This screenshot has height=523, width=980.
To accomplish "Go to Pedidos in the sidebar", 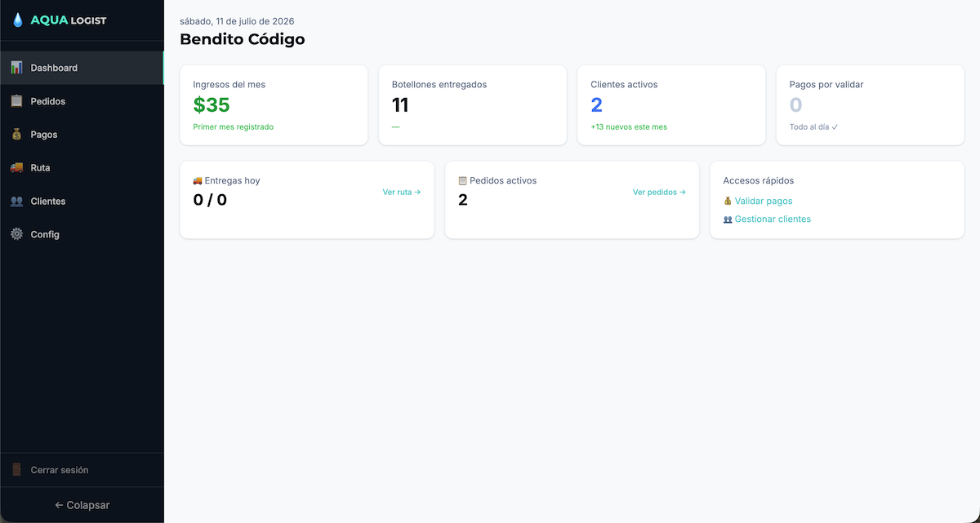I will [82, 101].
